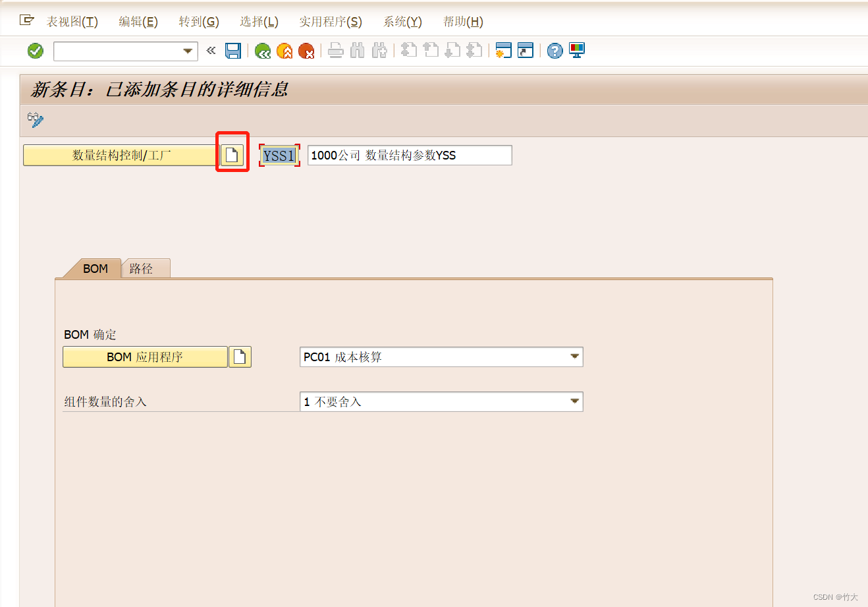
Task: Click into the command input field
Action: [x=117, y=51]
